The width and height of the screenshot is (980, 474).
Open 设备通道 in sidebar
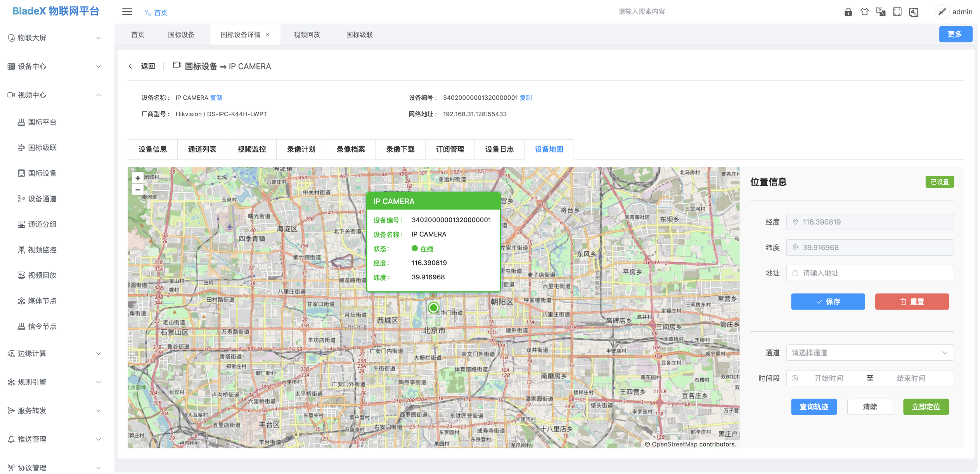(x=42, y=199)
